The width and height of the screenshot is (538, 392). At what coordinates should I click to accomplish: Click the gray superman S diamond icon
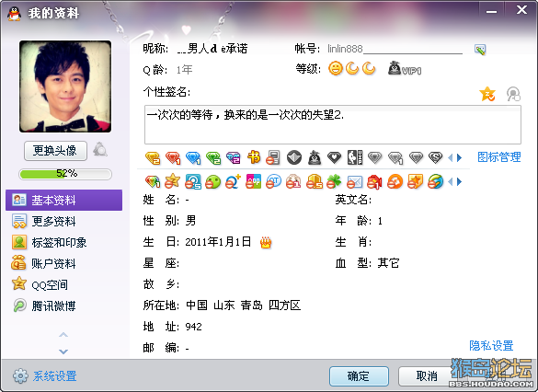pyautogui.click(x=435, y=157)
